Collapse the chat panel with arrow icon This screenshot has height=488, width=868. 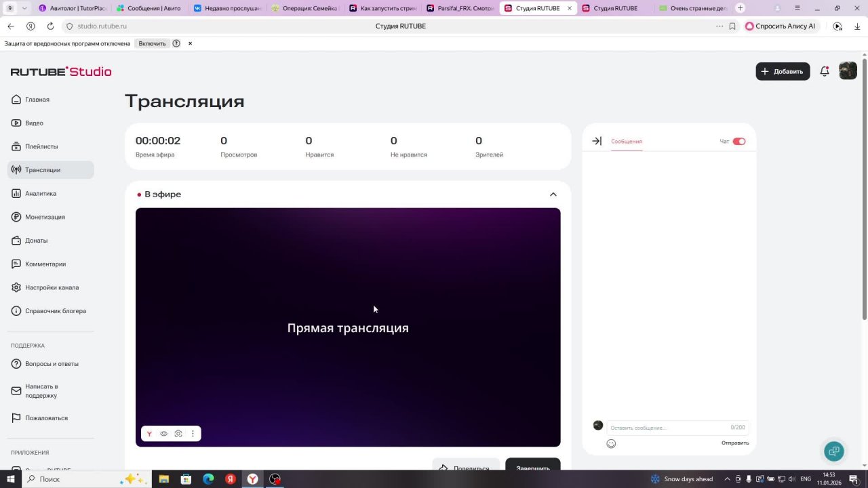(597, 141)
